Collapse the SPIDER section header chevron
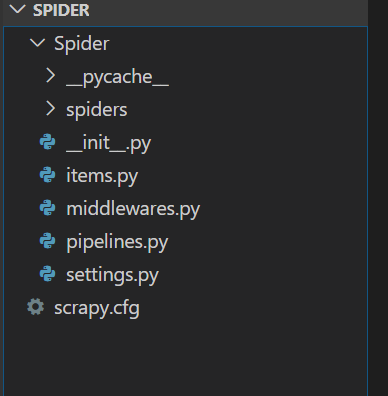Screen dimensions: 388x396 17,10
